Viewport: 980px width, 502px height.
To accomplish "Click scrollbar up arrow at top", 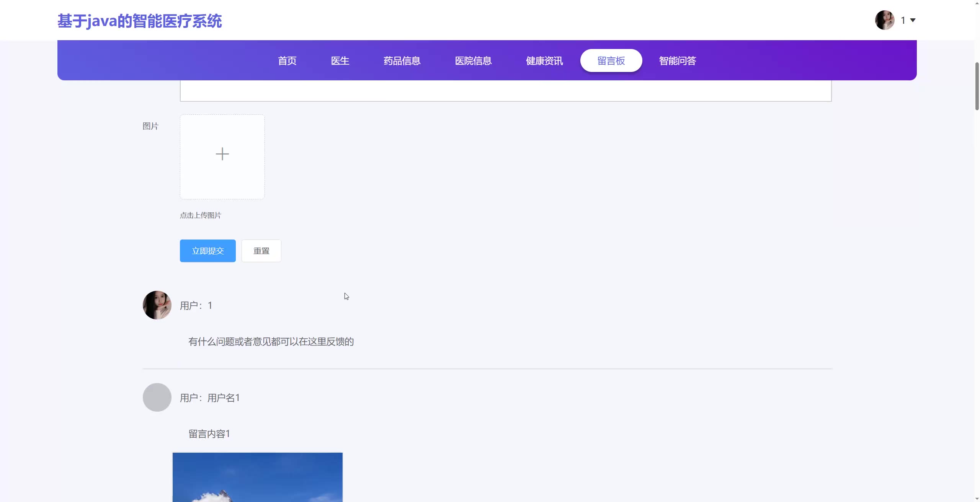I will click(977, 3).
